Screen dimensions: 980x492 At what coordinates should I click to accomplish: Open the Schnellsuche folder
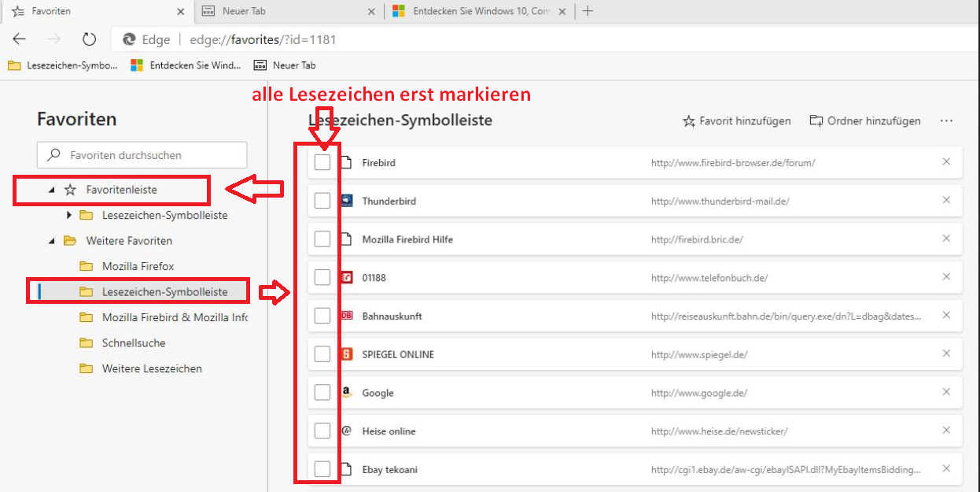pyautogui.click(x=134, y=343)
